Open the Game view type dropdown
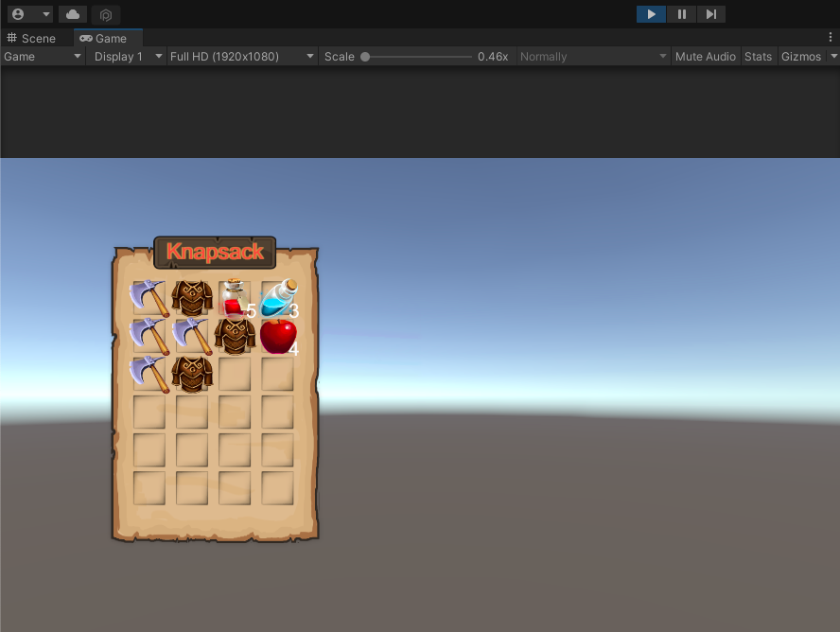This screenshot has height=632, width=840. (x=43, y=57)
